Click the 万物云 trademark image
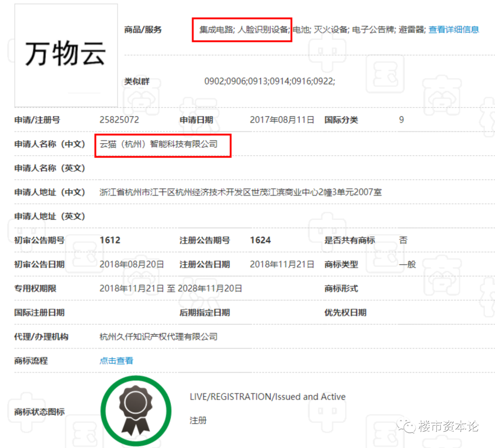 (66, 55)
